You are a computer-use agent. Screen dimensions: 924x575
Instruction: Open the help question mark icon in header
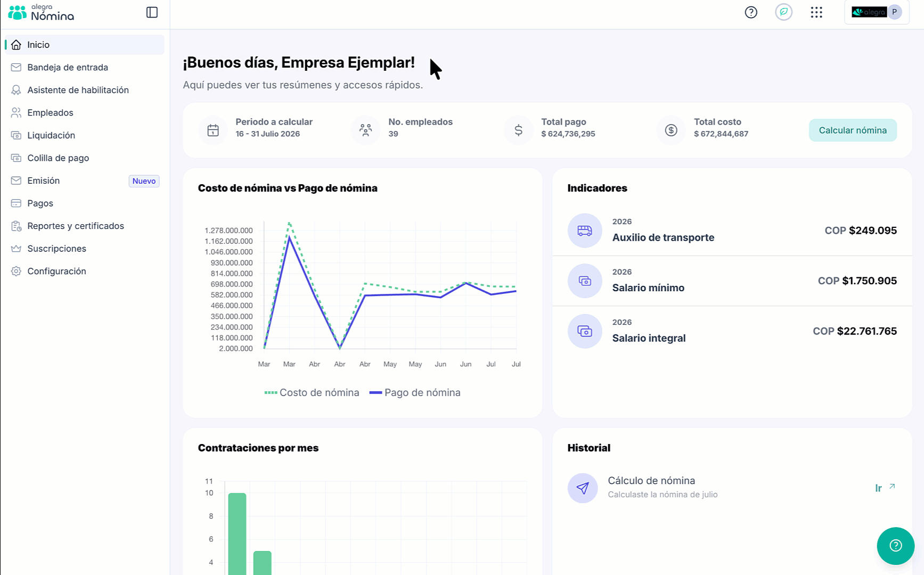coord(751,12)
